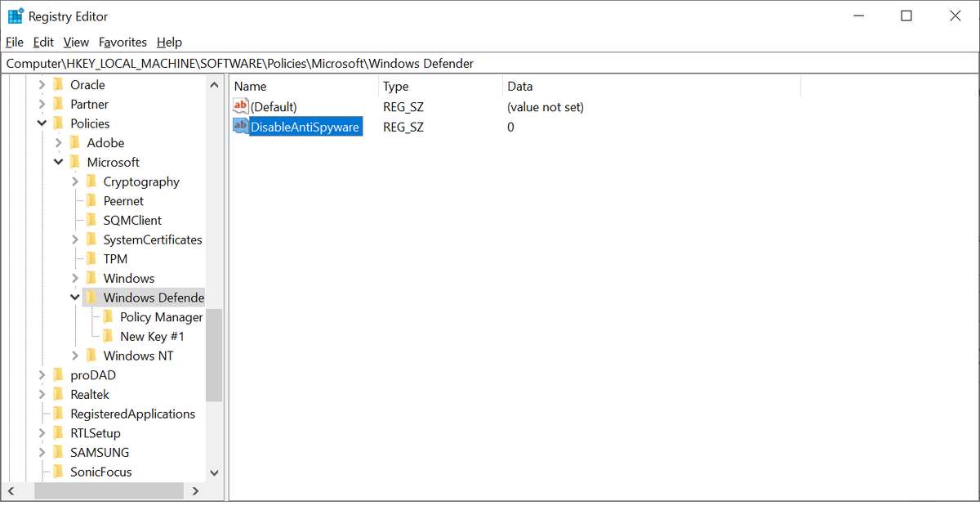Expand the SAMSUNG key
This screenshot has height=506, width=980.
[x=42, y=452]
